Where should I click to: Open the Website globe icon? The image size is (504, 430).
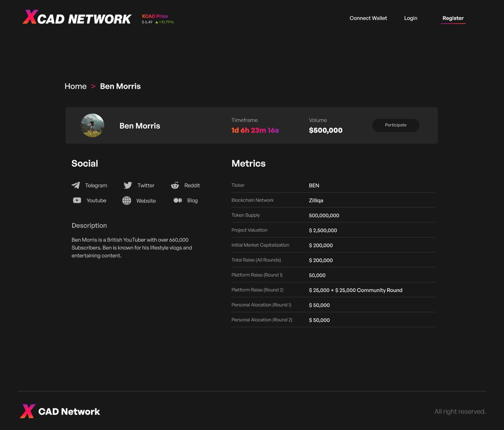coord(126,200)
